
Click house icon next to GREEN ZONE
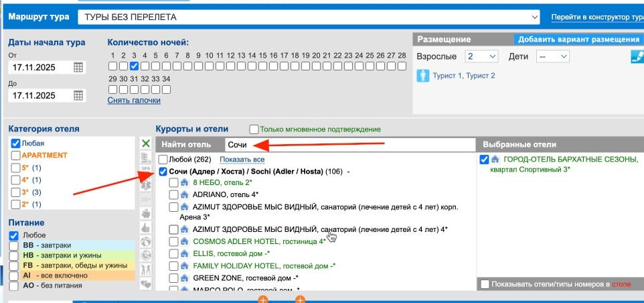click(x=184, y=278)
